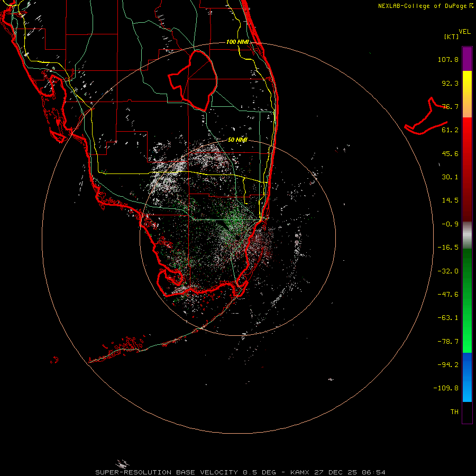Click the TH label on the scale
The width and height of the screenshot is (476, 476).
pyautogui.click(x=454, y=412)
